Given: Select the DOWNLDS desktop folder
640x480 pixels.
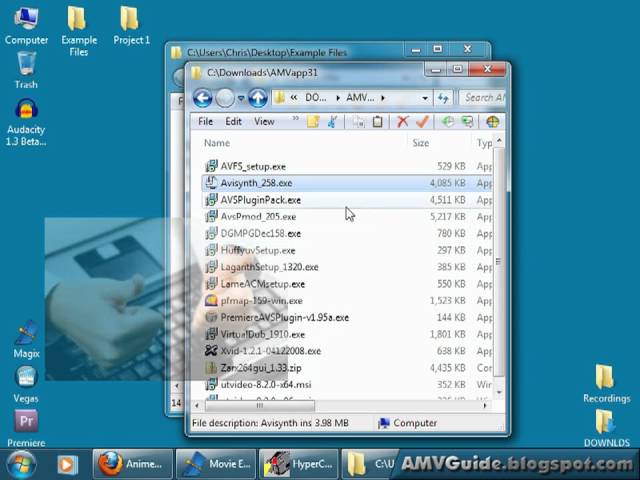Looking at the screenshot, I should [x=607, y=429].
